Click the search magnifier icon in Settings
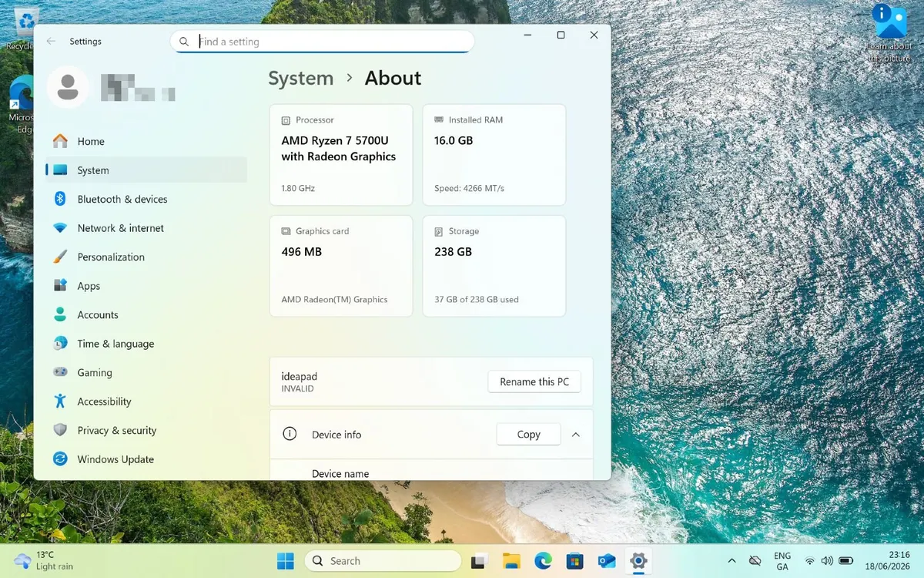 click(184, 42)
